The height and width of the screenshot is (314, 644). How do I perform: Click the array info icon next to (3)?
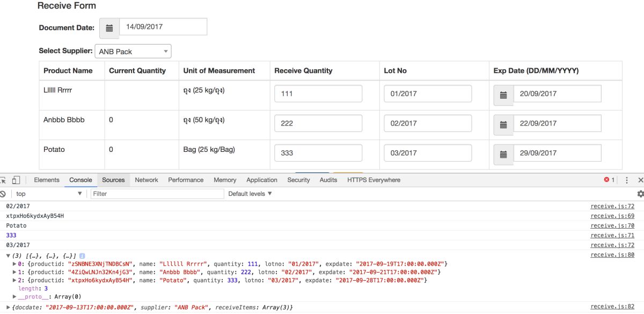pos(82,256)
